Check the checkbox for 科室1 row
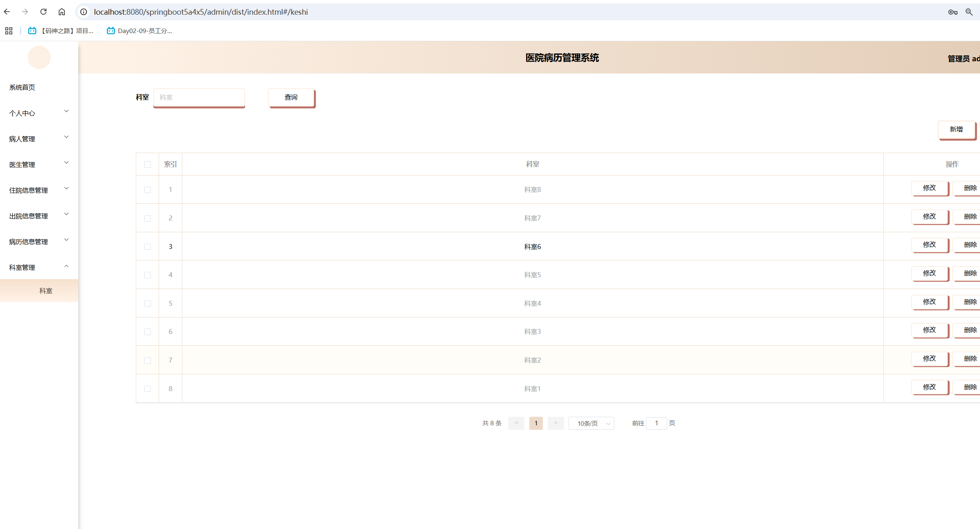Screen dimensions: 980x529 (x=148, y=389)
